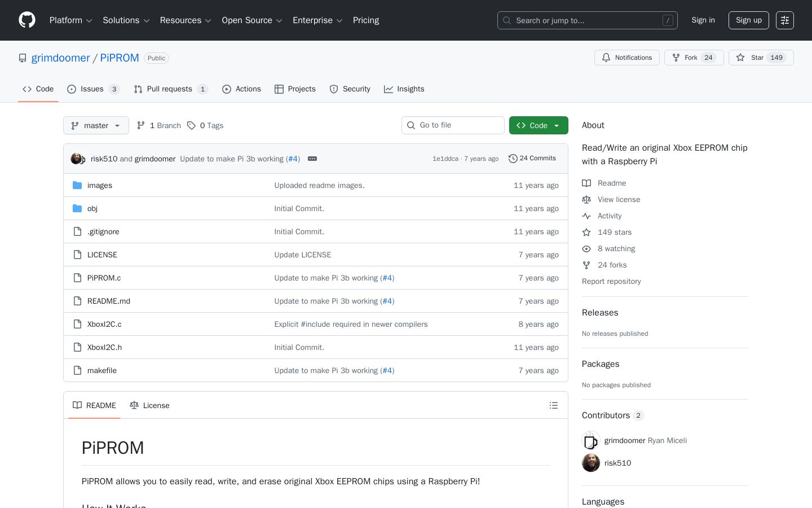Screen dimensions: 812x508
Task: Open the PiPROM.c file
Action: [104, 278]
